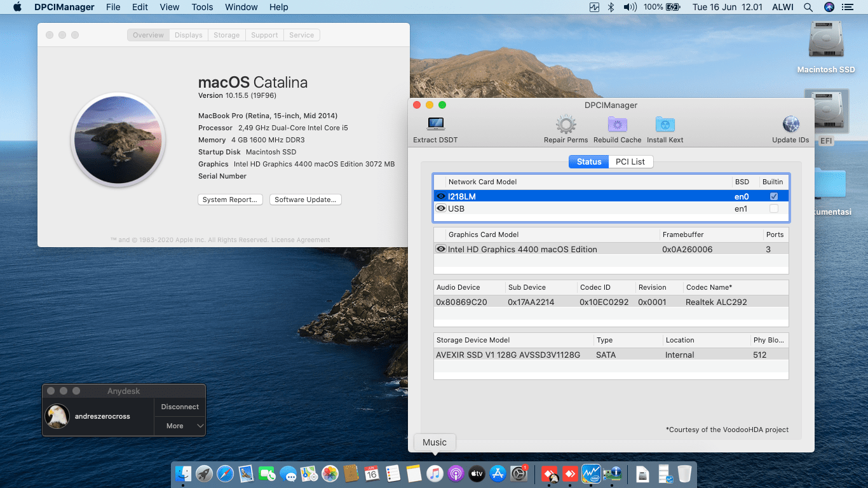Switch to the PCI List tab
868x488 pixels.
click(630, 161)
